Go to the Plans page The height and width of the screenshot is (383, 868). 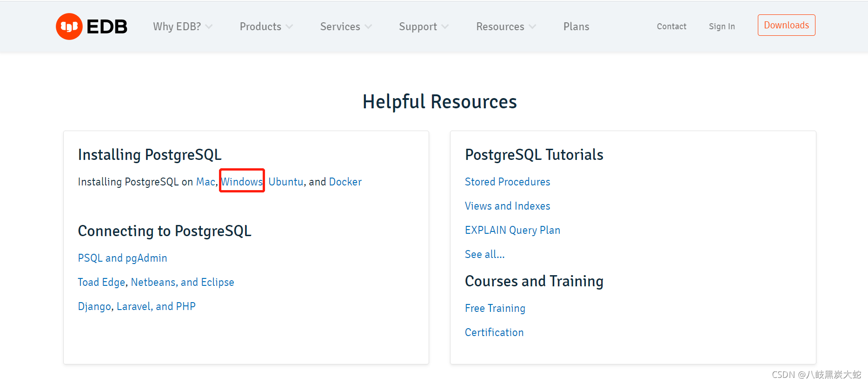tap(576, 26)
